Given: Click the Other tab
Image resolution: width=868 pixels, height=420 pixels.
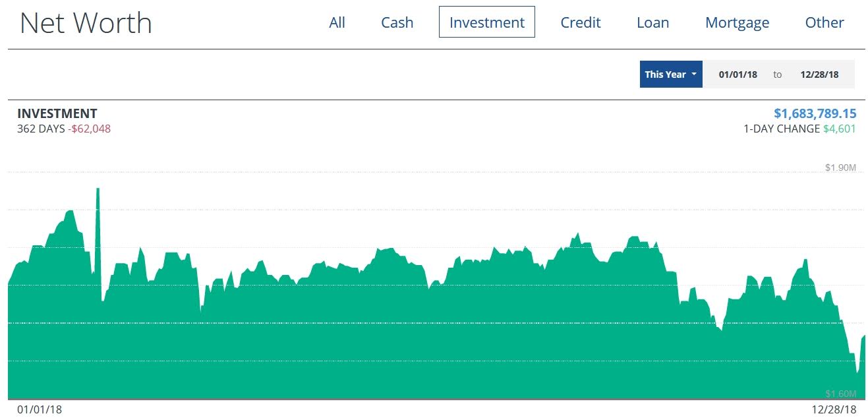Looking at the screenshot, I should [824, 22].
